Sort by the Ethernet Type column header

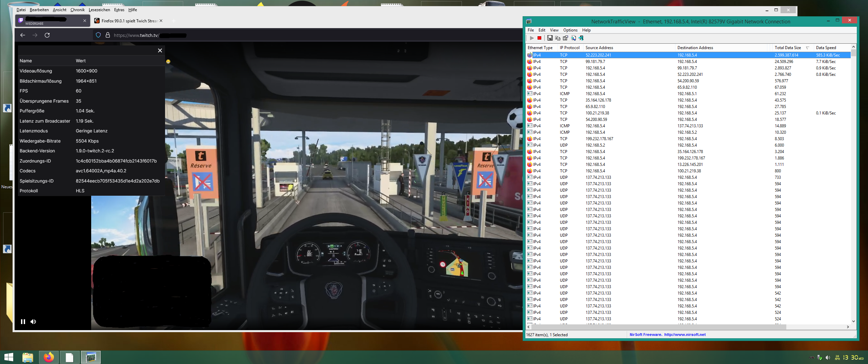click(542, 48)
